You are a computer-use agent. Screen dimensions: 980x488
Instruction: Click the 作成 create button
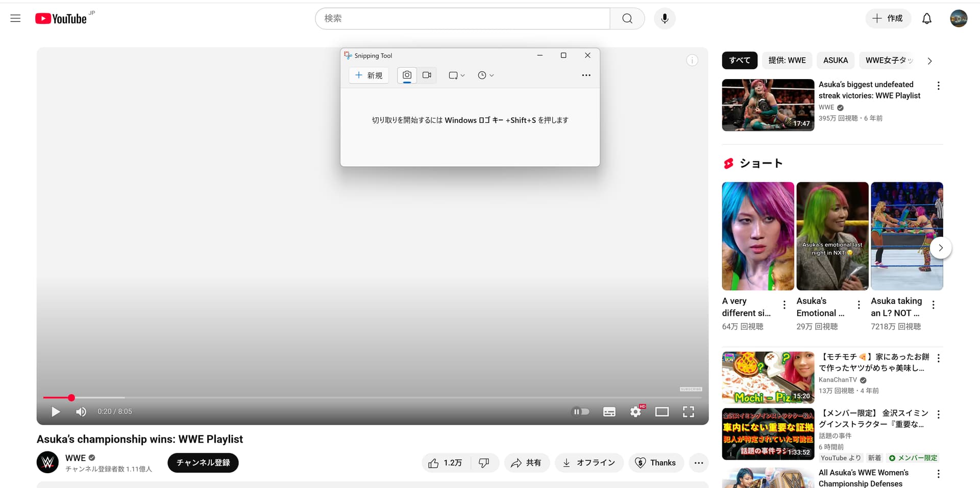click(888, 18)
